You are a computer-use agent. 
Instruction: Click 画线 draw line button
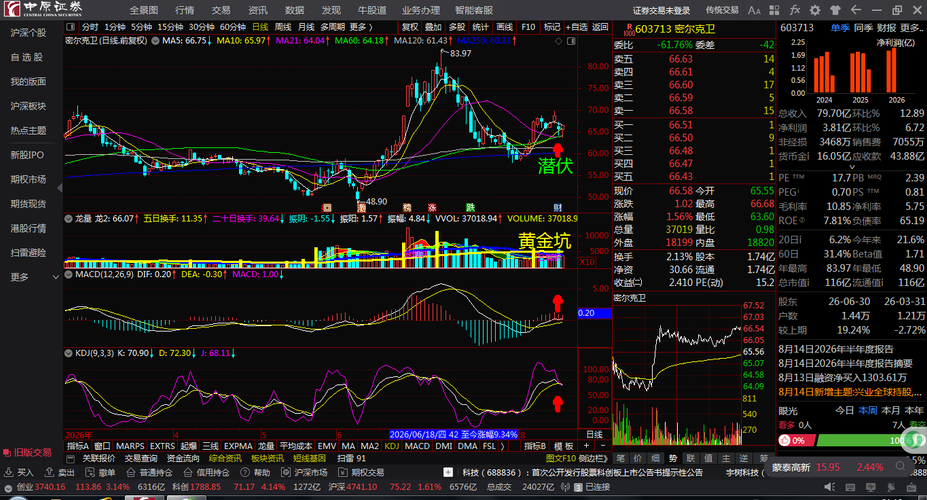click(504, 27)
